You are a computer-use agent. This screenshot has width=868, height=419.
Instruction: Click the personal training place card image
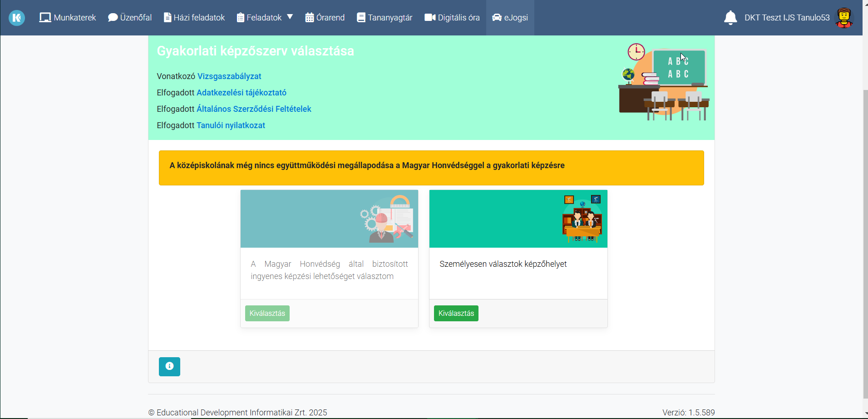click(518, 219)
